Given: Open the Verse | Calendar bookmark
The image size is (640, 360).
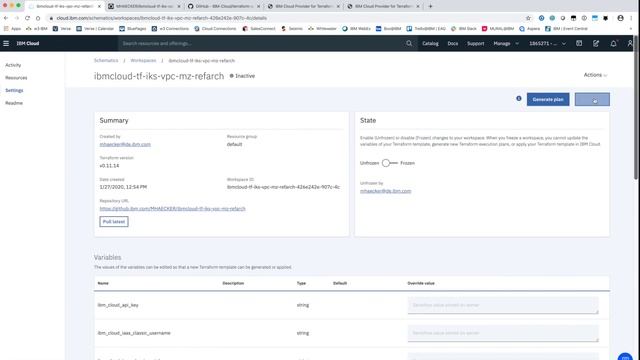Looking at the screenshot, I should coord(95,29).
